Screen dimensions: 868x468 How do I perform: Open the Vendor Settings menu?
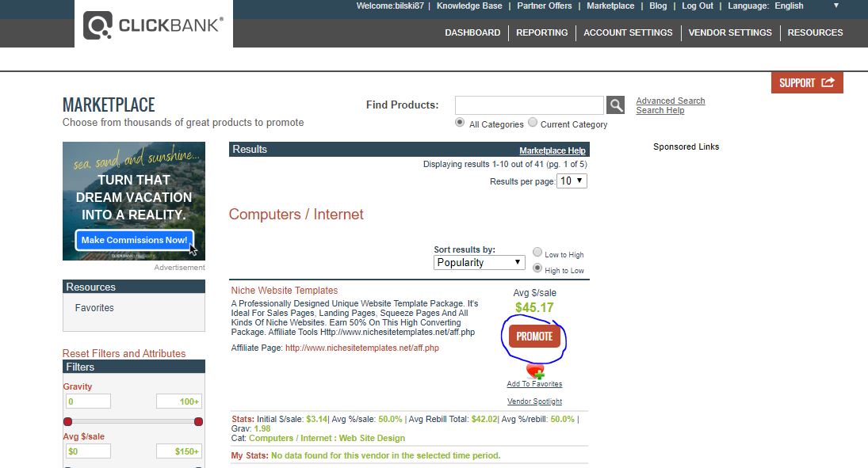point(729,32)
